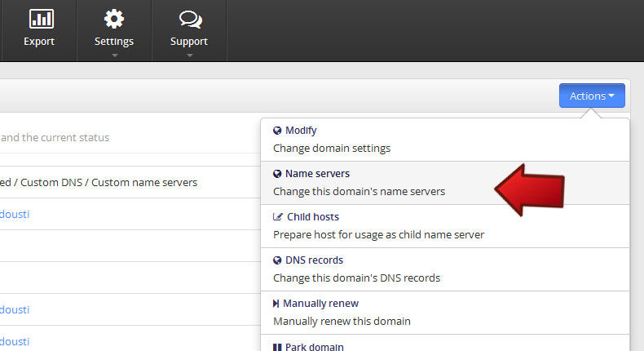Viewport: 644px width, 351px height.
Task: Expand the Settings menu arrow
Action: 114,56
